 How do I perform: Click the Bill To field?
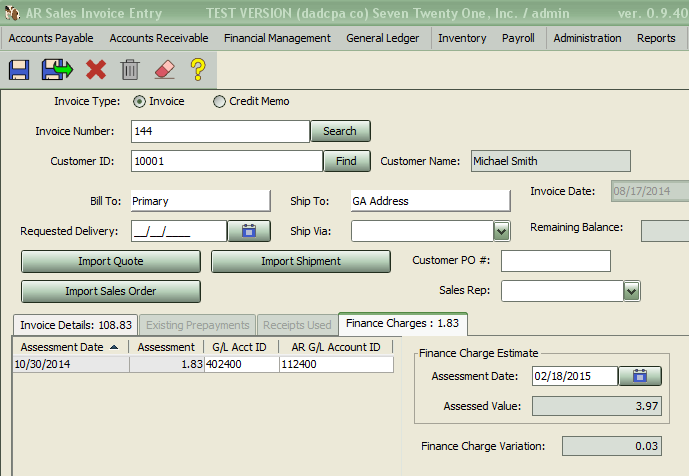(200, 201)
